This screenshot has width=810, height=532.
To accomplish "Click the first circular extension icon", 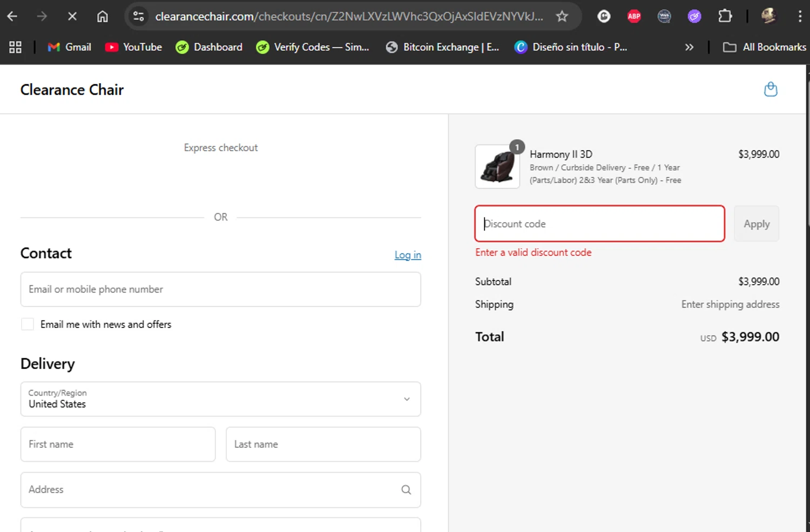I will click(x=604, y=17).
